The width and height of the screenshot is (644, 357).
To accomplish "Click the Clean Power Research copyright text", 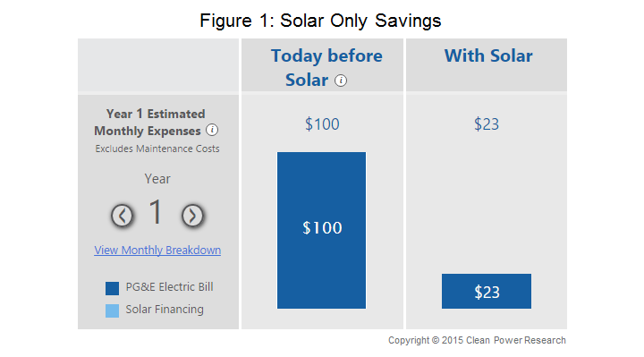I will pos(477,340).
